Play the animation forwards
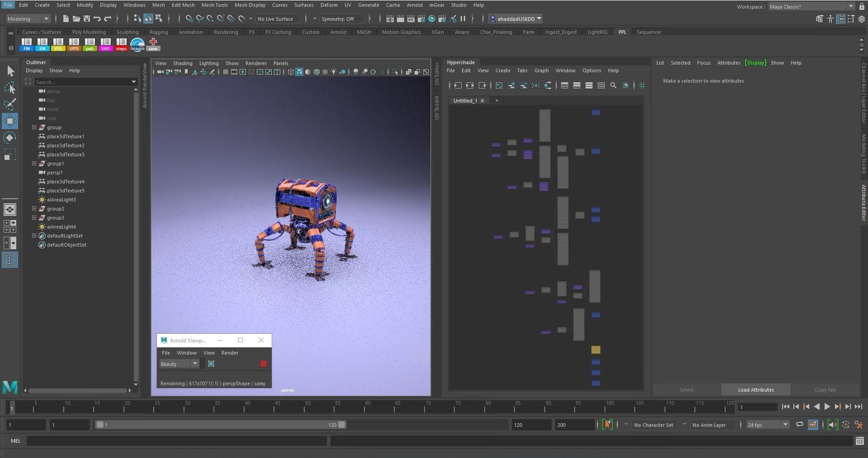Screen dimensions: 868x458 point(827,407)
